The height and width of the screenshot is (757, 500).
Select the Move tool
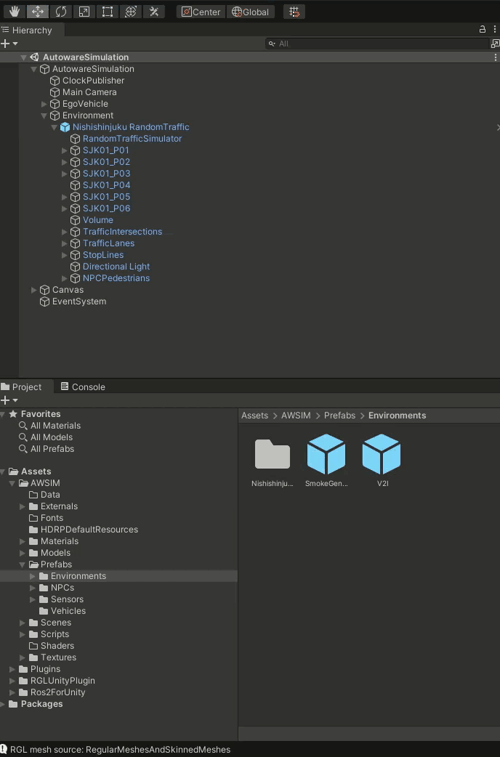pyautogui.click(x=37, y=12)
